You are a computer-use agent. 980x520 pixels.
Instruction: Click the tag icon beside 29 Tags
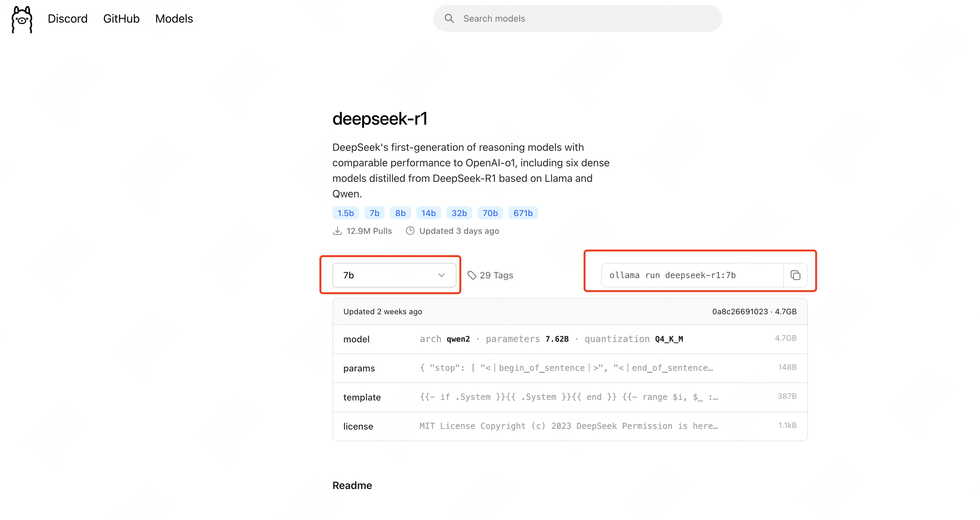tap(472, 275)
